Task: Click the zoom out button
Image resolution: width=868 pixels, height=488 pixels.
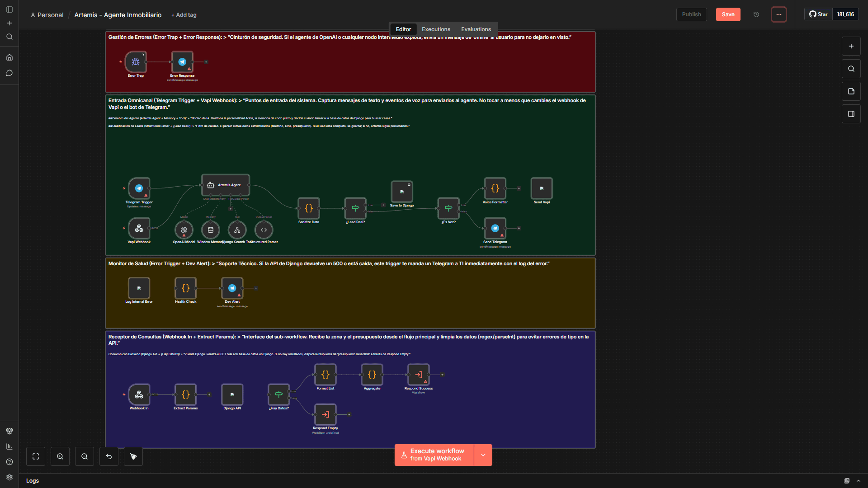Action: (x=85, y=456)
